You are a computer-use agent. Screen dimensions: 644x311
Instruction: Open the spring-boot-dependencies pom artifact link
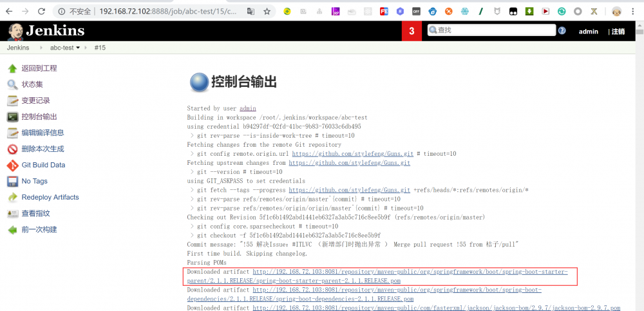[x=365, y=294]
